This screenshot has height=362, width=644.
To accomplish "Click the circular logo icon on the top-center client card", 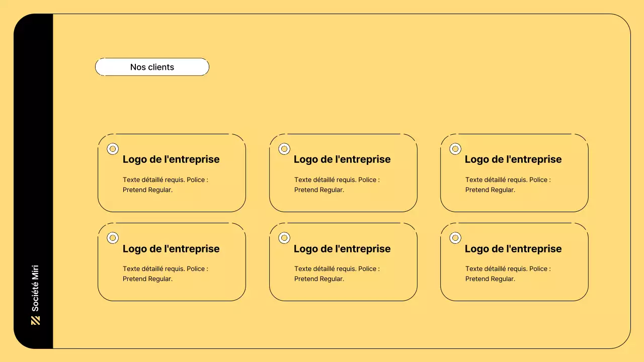I will [x=284, y=148].
